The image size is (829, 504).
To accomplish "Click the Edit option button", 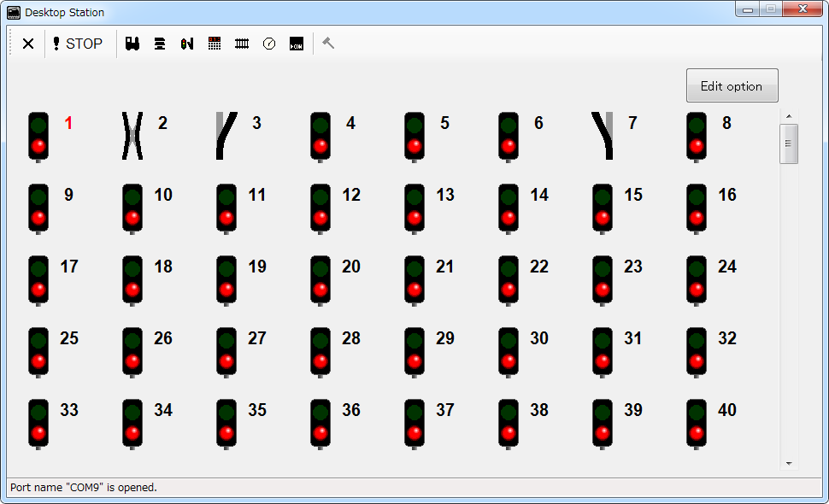I will coord(732,85).
